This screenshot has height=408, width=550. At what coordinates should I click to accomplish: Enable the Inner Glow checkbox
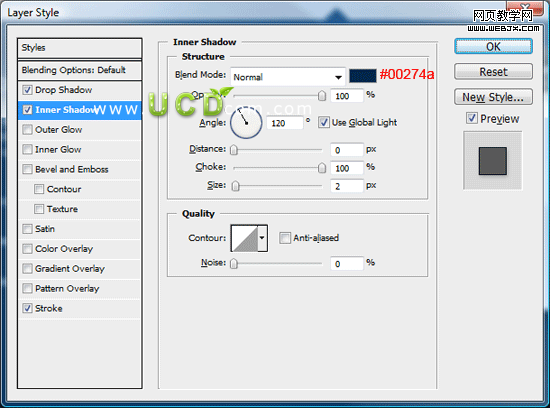tap(27, 149)
